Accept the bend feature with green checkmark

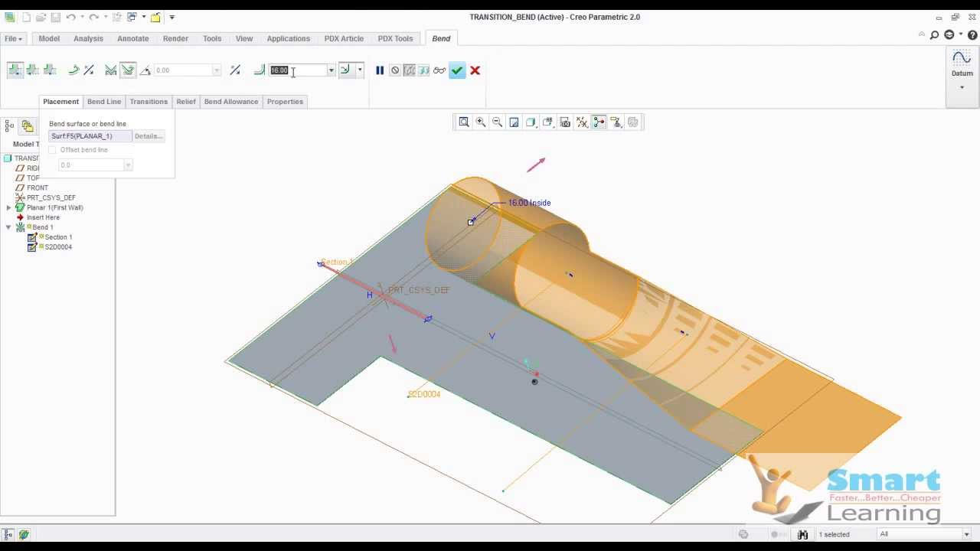[x=457, y=70]
